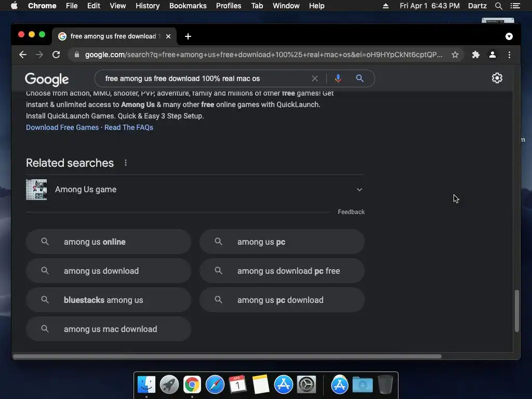
Task: Search related 'among us pc download'
Action: coord(282,300)
